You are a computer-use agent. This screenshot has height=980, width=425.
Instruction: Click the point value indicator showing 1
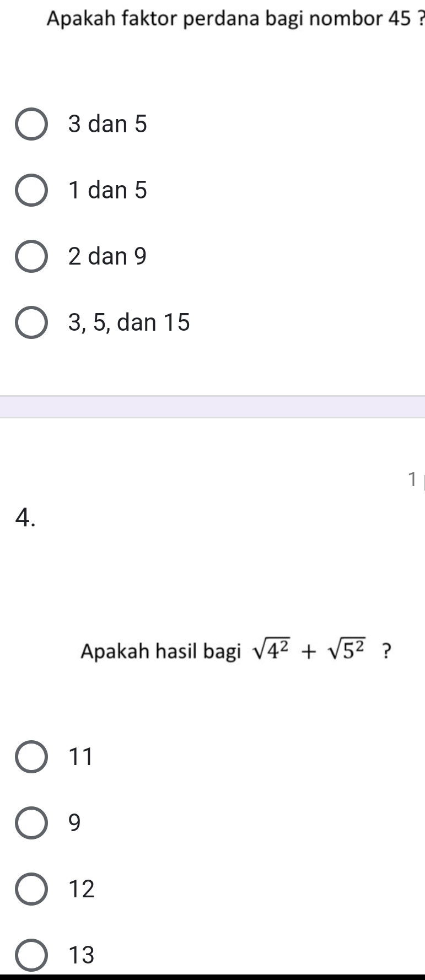412,478
